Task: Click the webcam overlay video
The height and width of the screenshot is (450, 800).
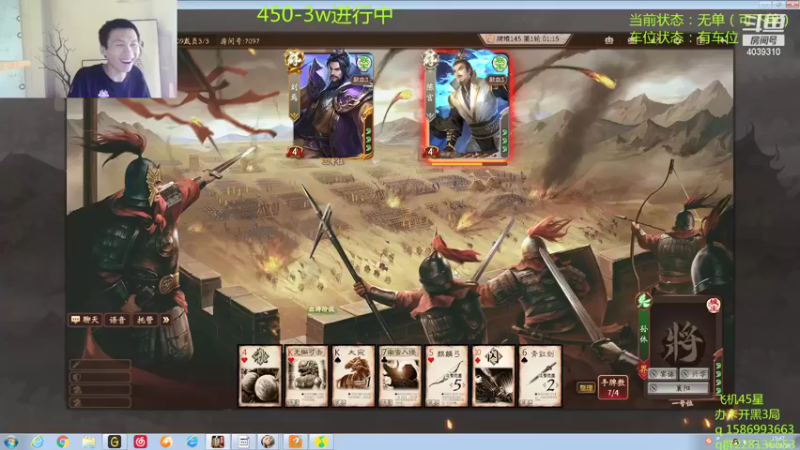Action: click(88, 49)
